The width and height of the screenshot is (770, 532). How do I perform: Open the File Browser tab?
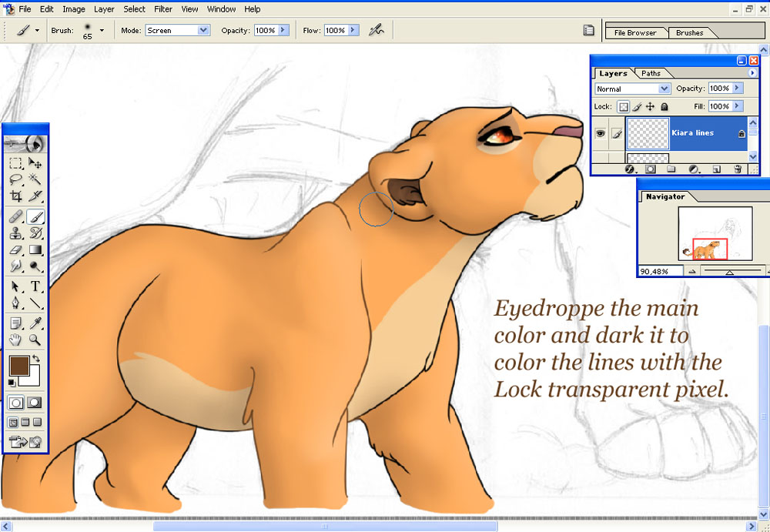pyautogui.click(x=635, y=33)
